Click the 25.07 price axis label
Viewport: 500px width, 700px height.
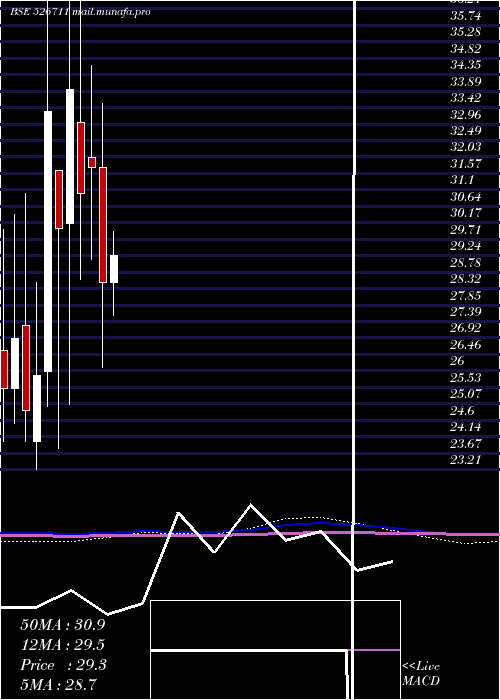tap(466, 394)
